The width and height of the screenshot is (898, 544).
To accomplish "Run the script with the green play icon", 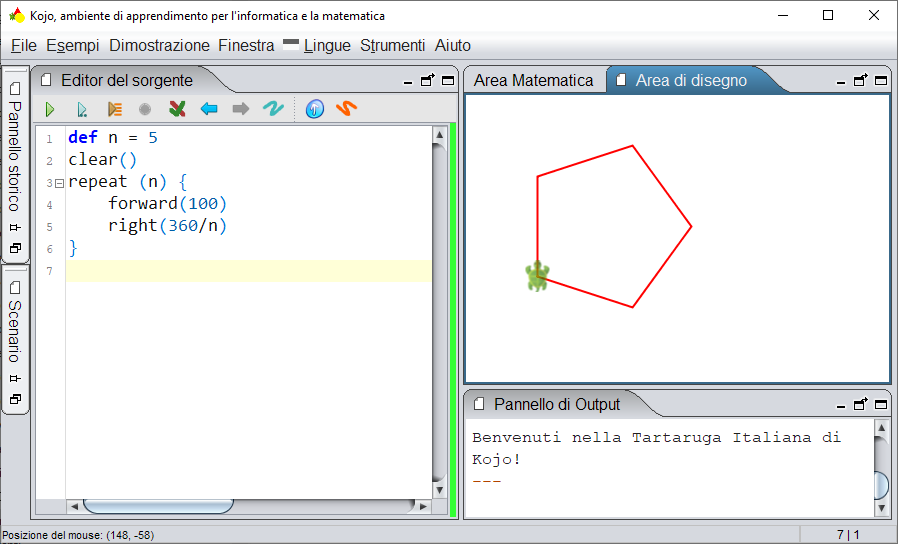I will click(x=50, y=109).
